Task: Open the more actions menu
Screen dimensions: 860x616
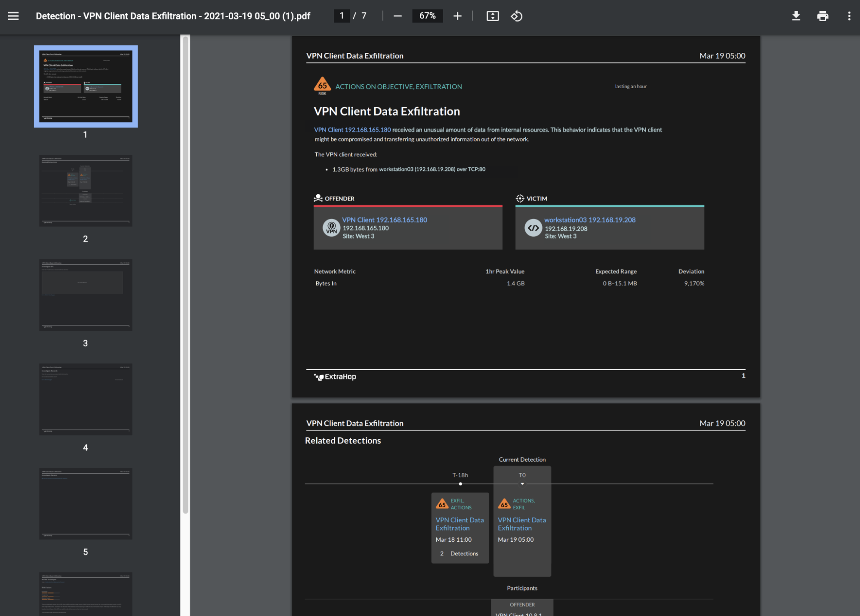Action: click(849, 16)
